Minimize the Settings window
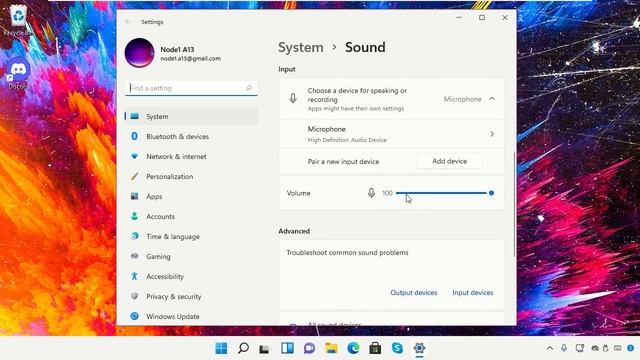 [x=459, y=18]
